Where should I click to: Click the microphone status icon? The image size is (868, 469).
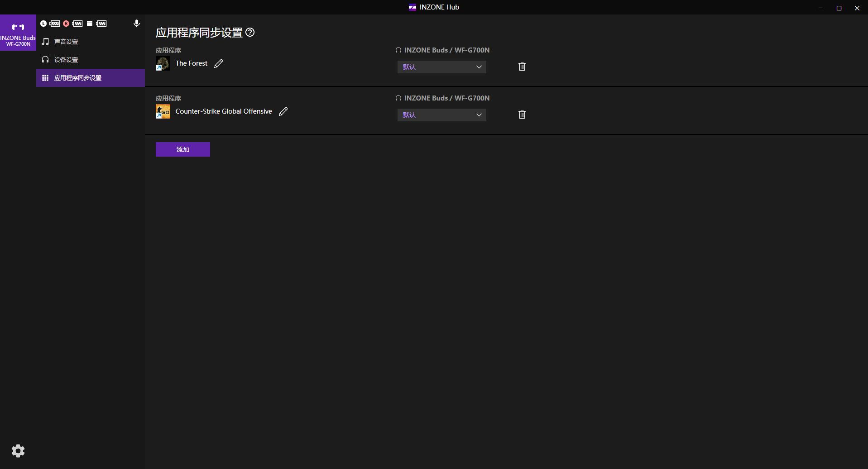click(x=137, y=24)
